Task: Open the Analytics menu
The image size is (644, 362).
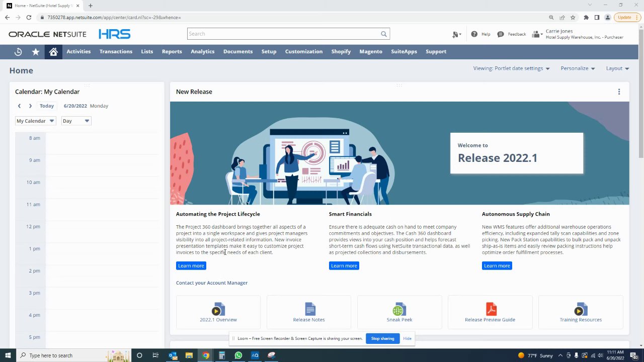Action: click(202, 52)
